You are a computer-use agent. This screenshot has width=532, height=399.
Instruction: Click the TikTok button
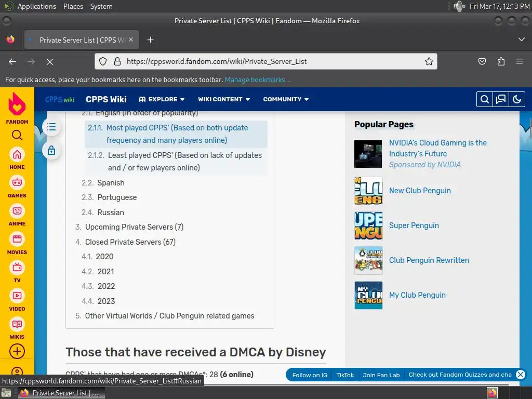pos(345,375)
